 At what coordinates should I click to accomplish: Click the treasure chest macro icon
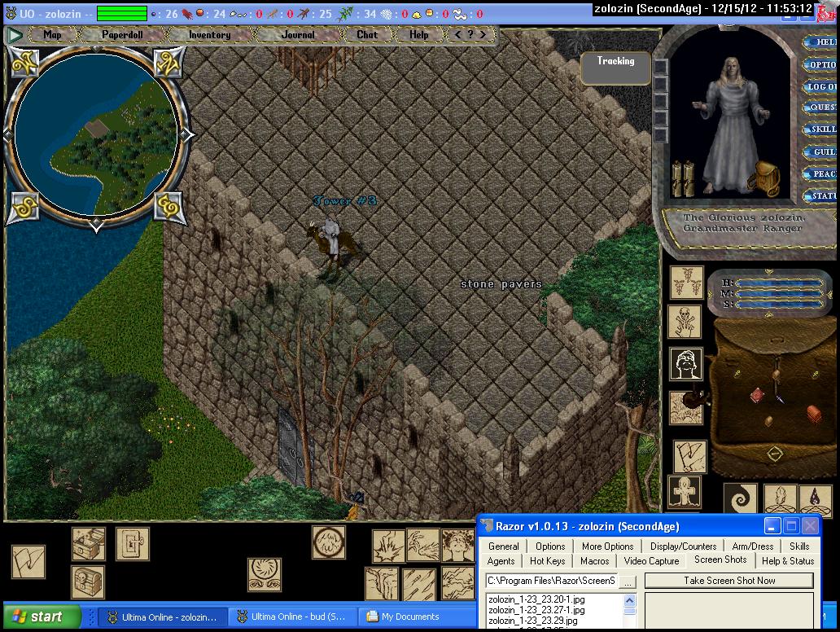coord(88,543)
